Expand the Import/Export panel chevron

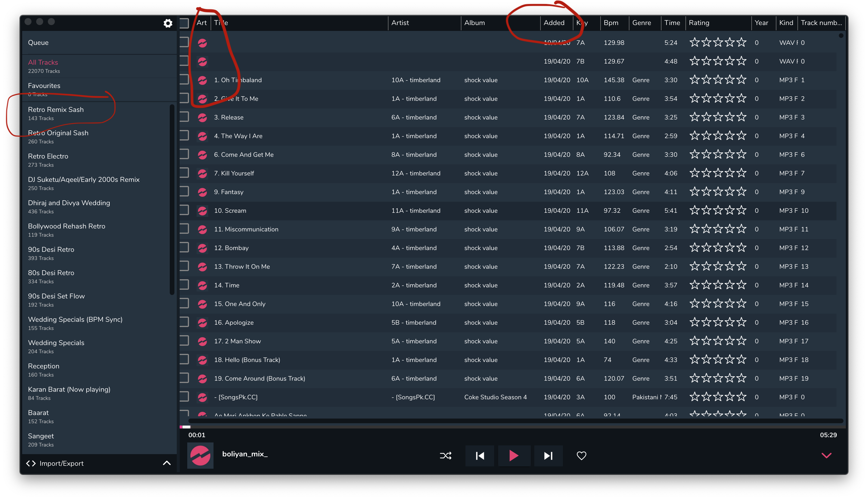click(167, 463)
